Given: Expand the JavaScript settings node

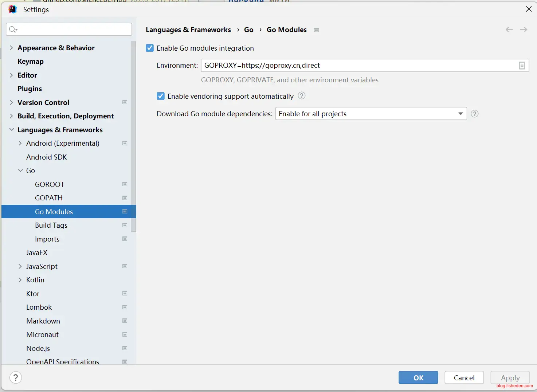Looking at the screenshot, I should point(20,266).
